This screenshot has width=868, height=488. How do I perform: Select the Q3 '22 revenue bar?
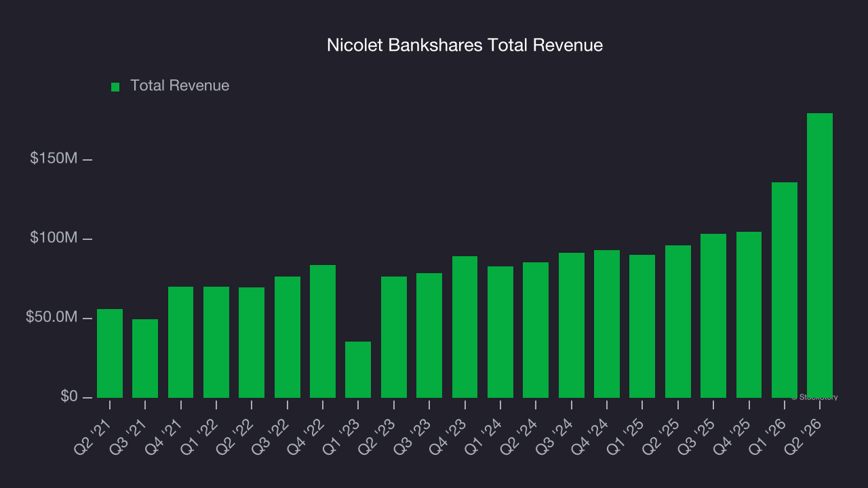pyautogui.click(x=288, y=337)
